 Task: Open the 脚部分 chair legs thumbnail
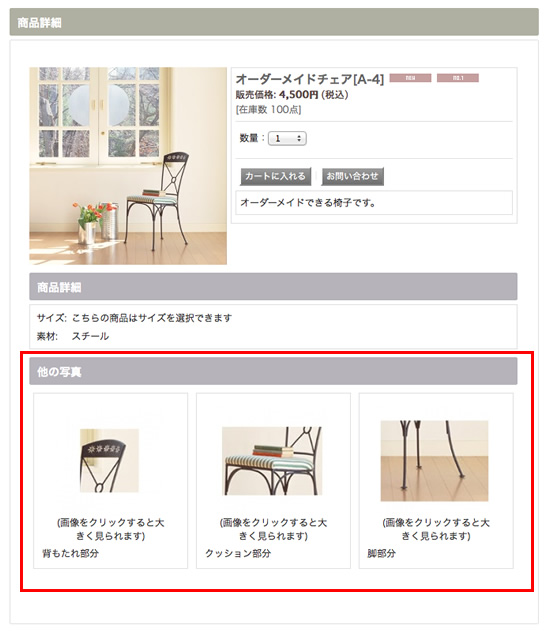point(435,461)
